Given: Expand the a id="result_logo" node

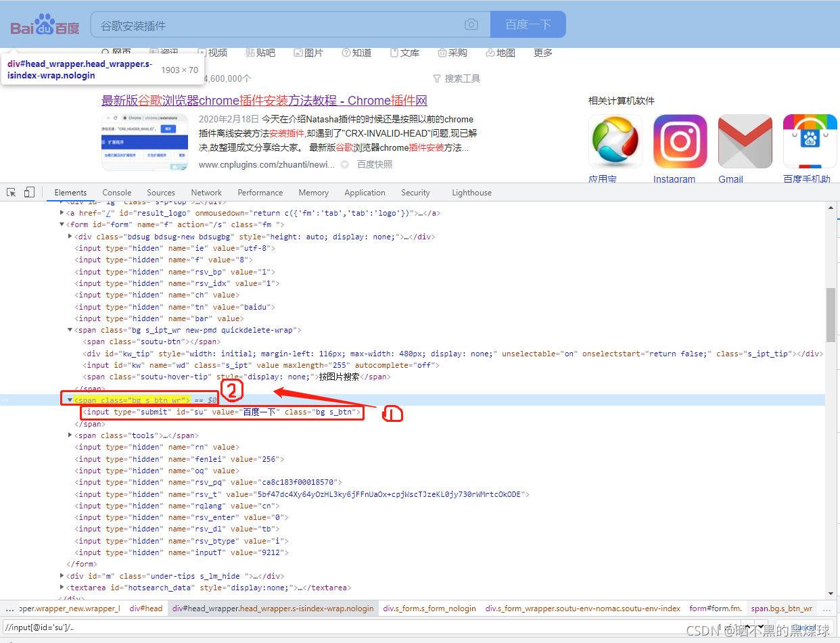Looking at the screenshot, I should tap(62, 213).
